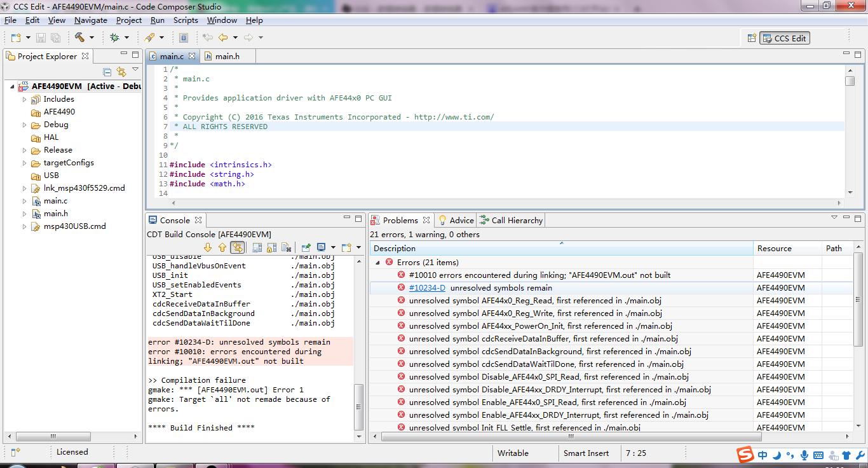
Task: Collapse the Errors (21 items) group
Action: point(378,263)
